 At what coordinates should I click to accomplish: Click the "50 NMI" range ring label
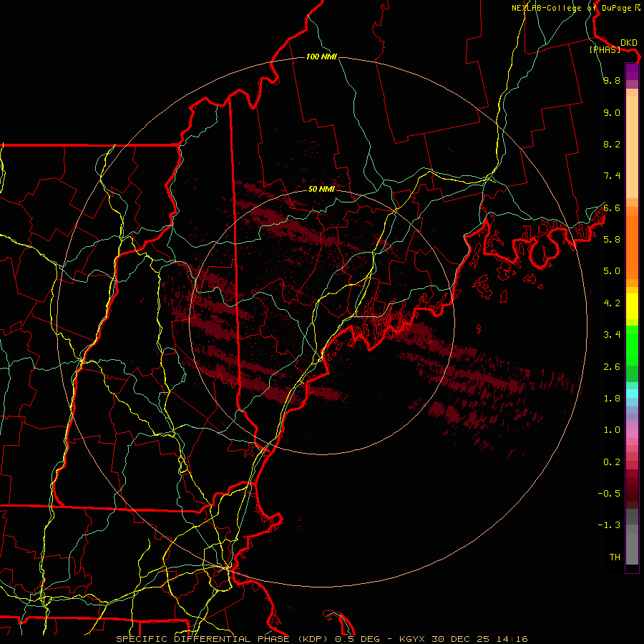click(321, 189)
